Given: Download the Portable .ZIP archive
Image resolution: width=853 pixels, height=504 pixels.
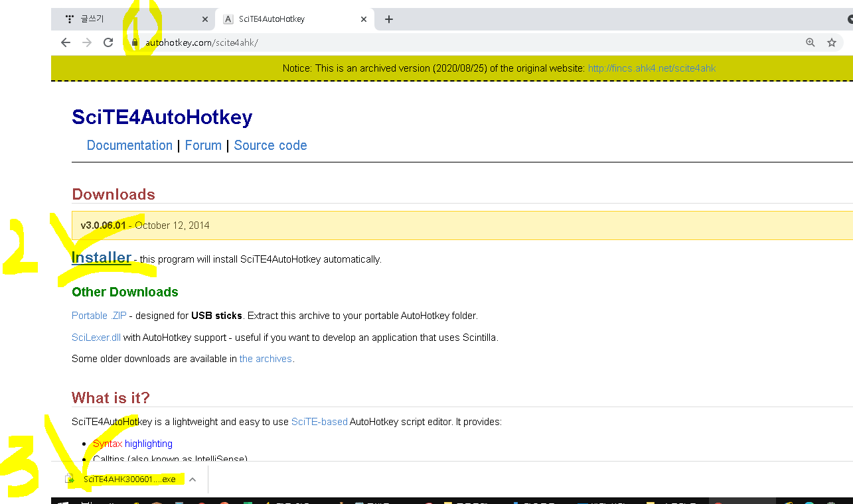Looking at the screenshot, I should point(99,316).
